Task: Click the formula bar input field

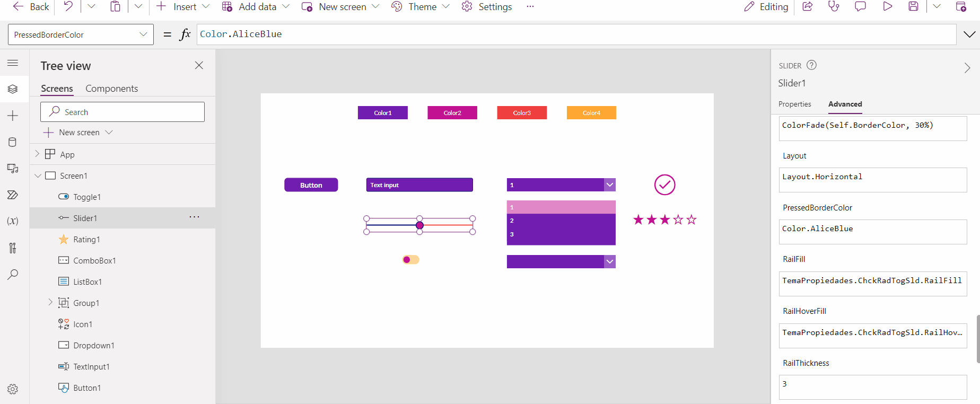Action: [x=576, y=34]
